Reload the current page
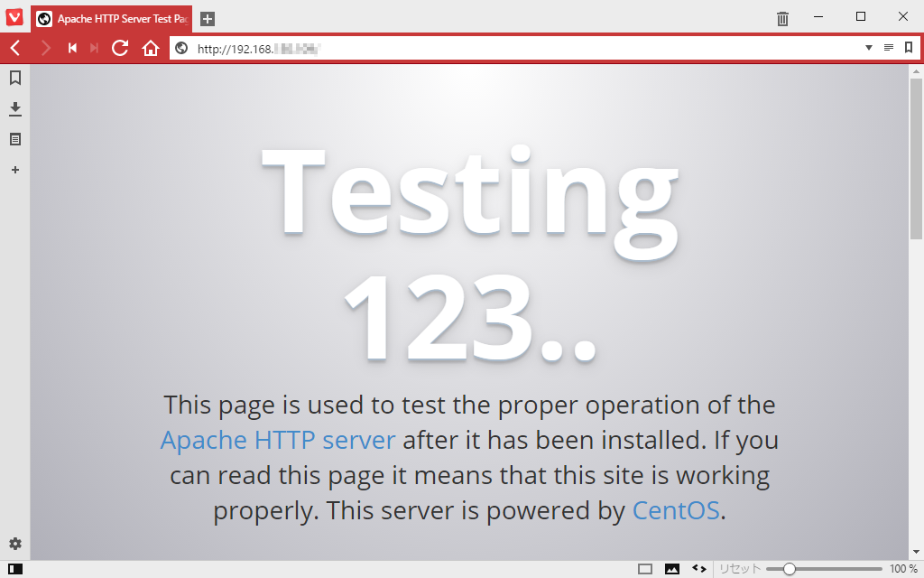The height and width of the screenshot is (578, 924). coord(120,48)
